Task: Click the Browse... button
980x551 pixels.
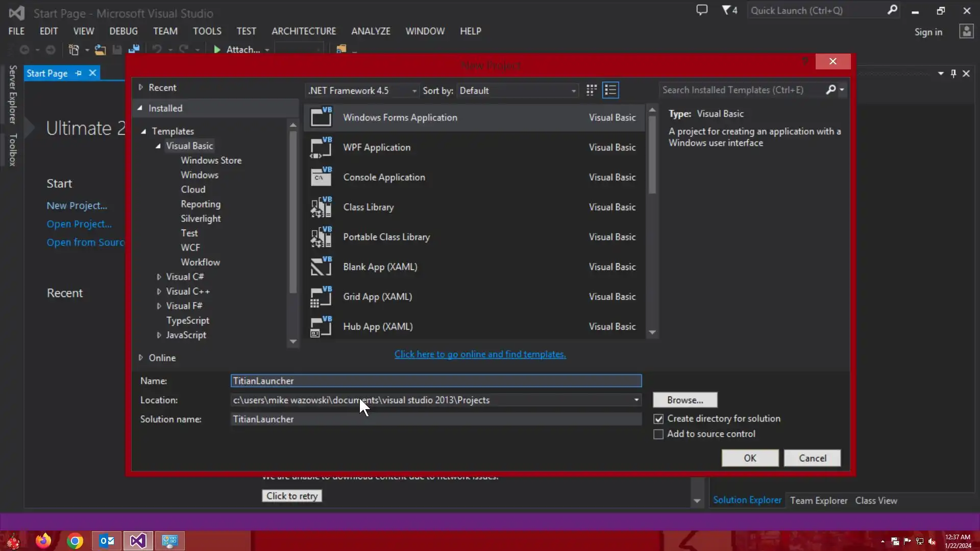Action: pos(684,400)
